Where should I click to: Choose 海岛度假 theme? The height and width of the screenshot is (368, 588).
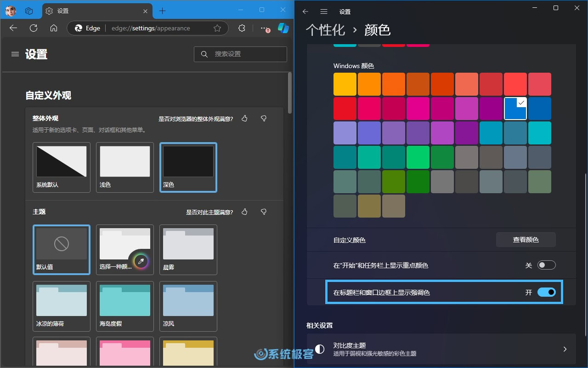pos(125,306)
